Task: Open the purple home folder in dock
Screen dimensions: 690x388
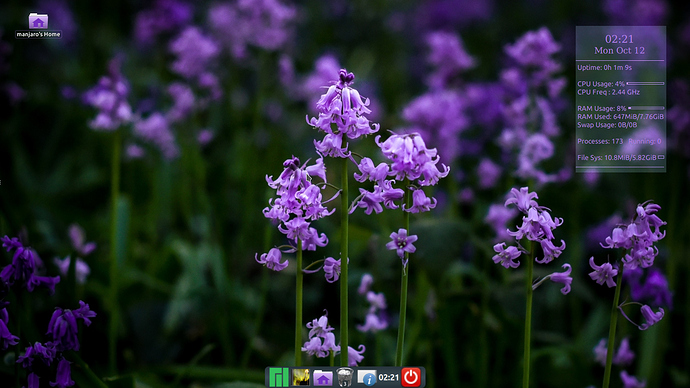Action: pyautogui.click(x=323, y=377)
